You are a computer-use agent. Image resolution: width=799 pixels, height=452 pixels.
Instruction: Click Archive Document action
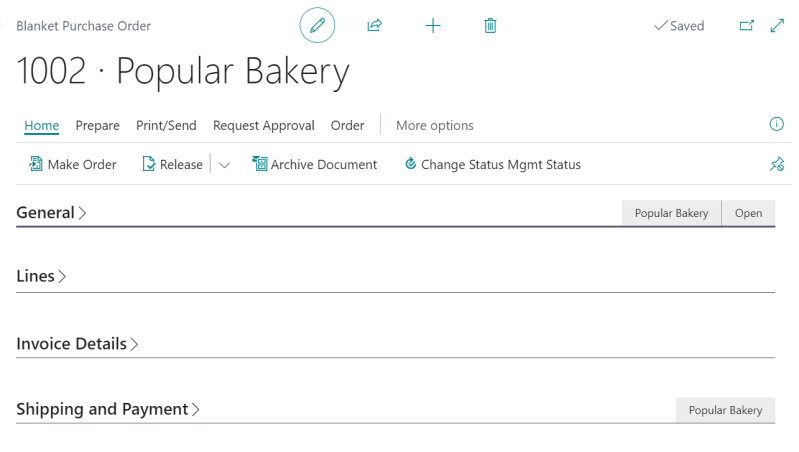pos(314,165)
